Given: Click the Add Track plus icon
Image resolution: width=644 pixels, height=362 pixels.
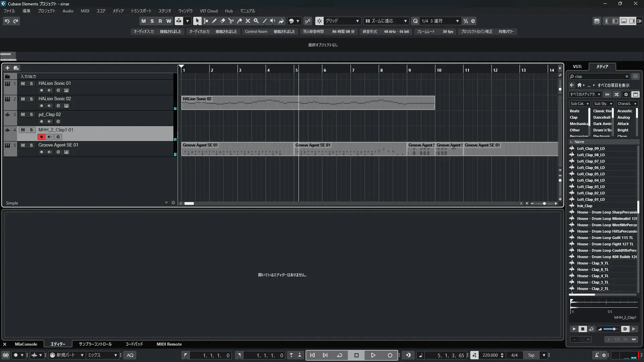Looking at the screenshot, I should coord(7,68).
